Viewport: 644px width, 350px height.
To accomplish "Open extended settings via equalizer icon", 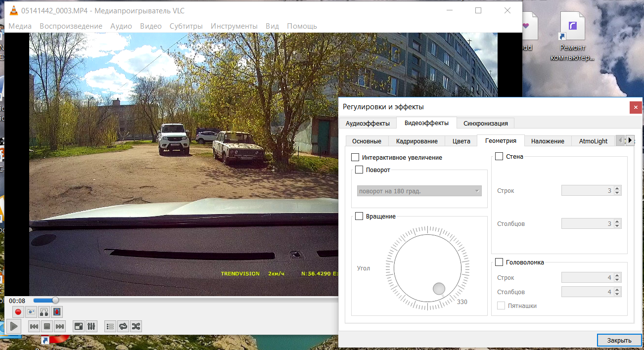I will 92,326.
